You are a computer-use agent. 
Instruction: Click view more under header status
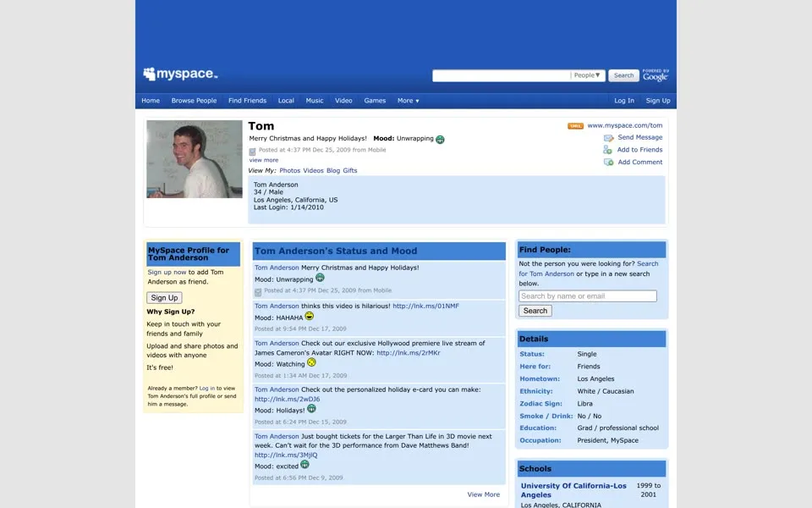click(x=264, y=160)
